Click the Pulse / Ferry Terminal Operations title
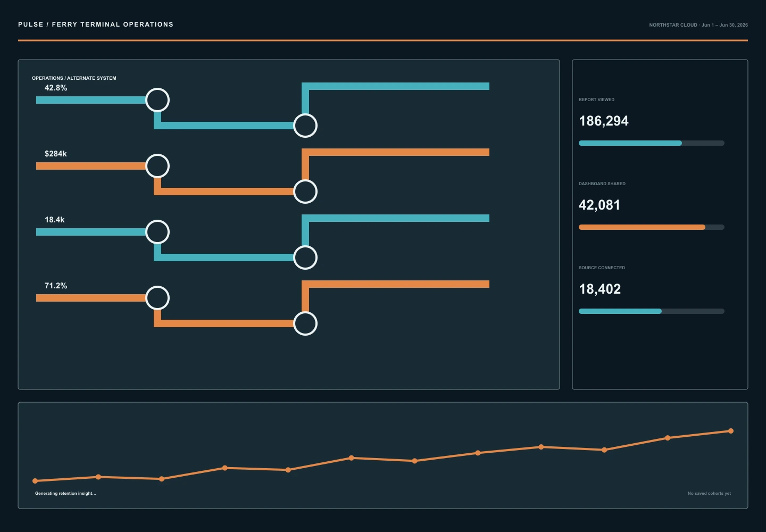Viewport: 766px width, 532px height. [x=96, y=24]
